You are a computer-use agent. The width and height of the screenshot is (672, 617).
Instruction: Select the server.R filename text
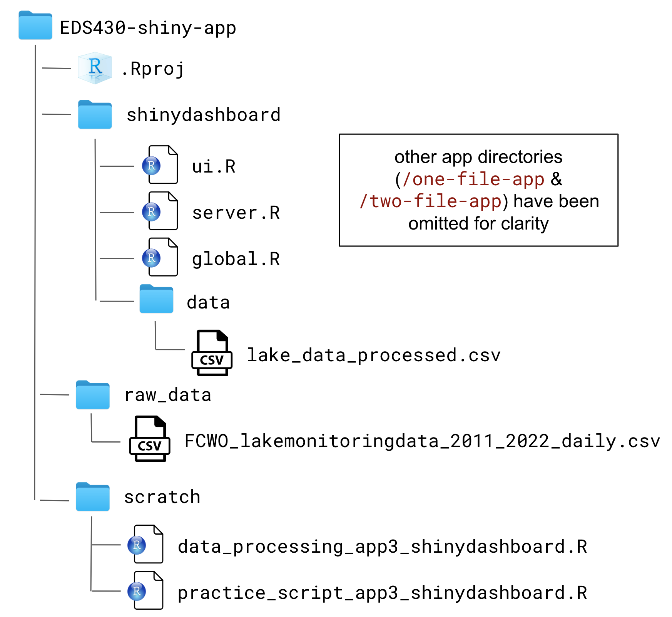pos(236,213)
